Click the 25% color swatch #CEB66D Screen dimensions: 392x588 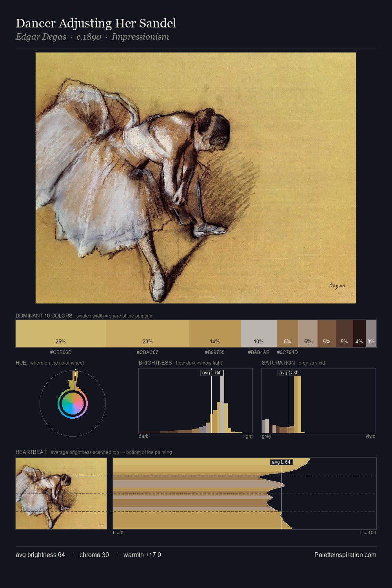click(61, 334)
